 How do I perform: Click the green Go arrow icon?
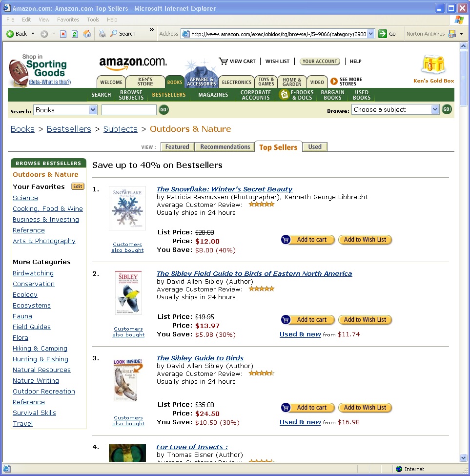383,34
